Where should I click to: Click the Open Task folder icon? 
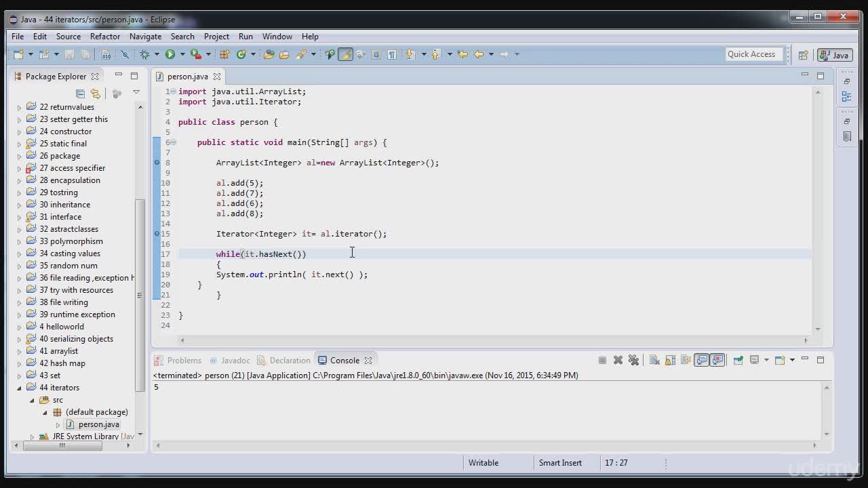(284, 54)
